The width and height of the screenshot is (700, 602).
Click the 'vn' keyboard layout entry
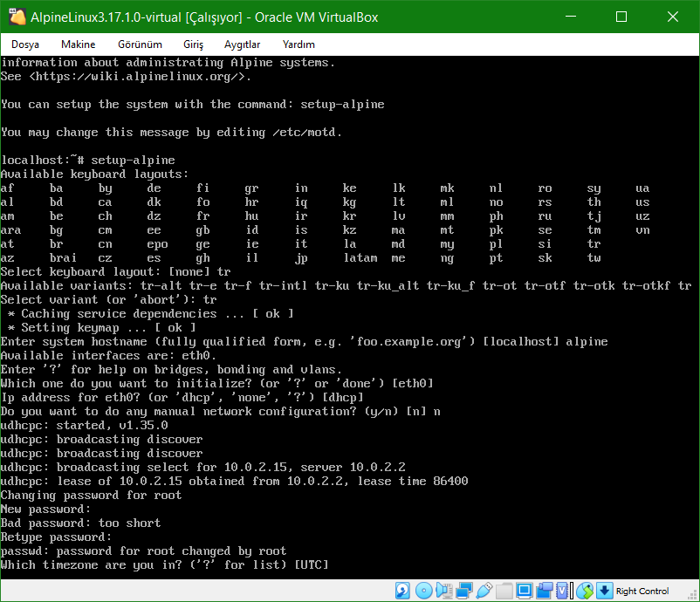pyautogui.click(x=642, y=229)
